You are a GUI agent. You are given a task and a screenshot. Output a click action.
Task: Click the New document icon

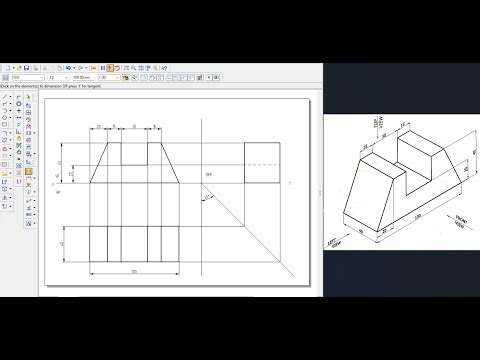pyautogui.click(x=8, y=68)
